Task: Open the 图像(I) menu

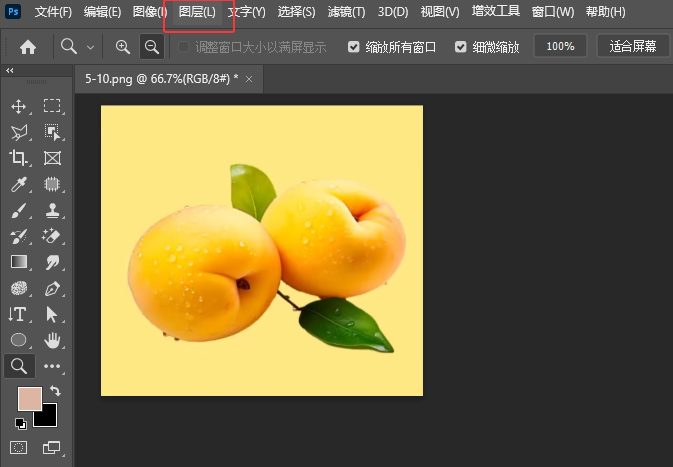Action: (150, 12)
